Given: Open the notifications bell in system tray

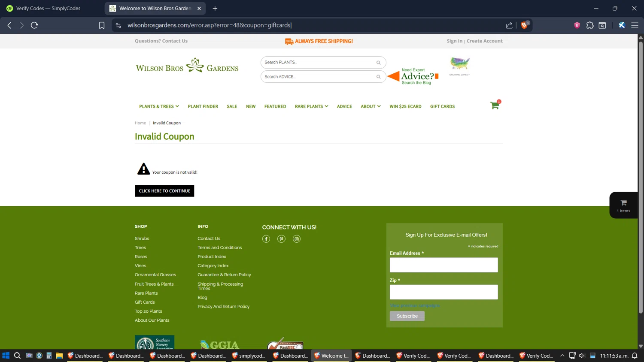Looking at the screenshot, I should pos(635,356).
